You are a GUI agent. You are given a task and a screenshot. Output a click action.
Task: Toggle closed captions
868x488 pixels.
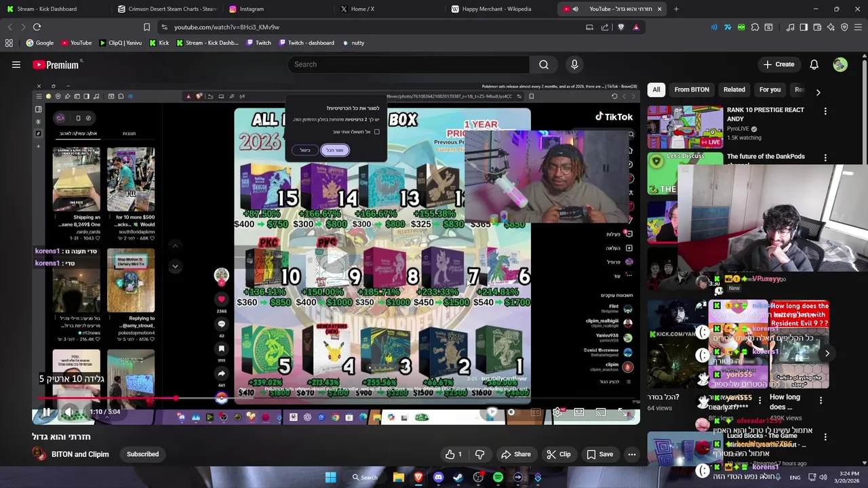pos(536,412)
